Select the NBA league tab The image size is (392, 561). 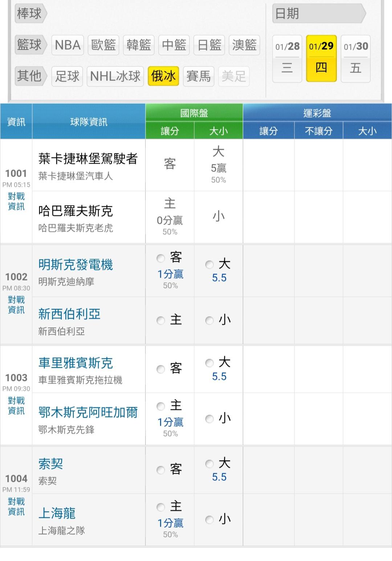tap(68, 45)
